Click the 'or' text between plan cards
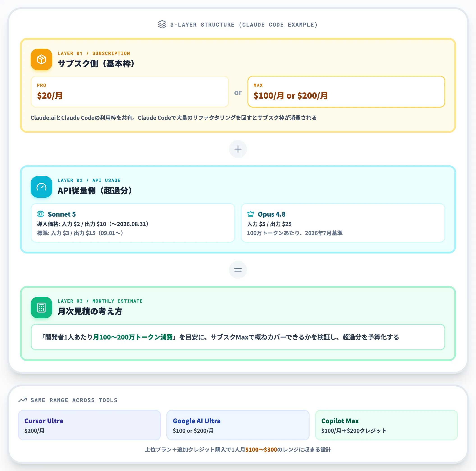This screenshot has height=471, width=476. coord(238,93)
